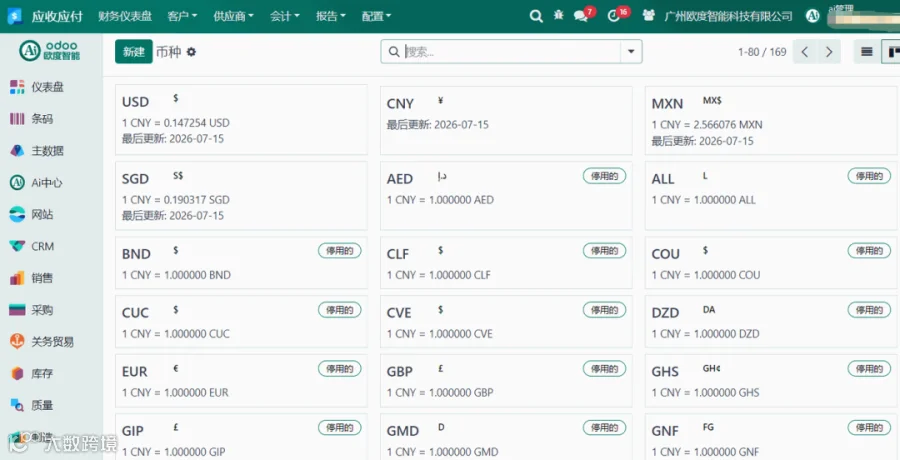Open 网站 in the sidebar

click(x=32, y=215)
